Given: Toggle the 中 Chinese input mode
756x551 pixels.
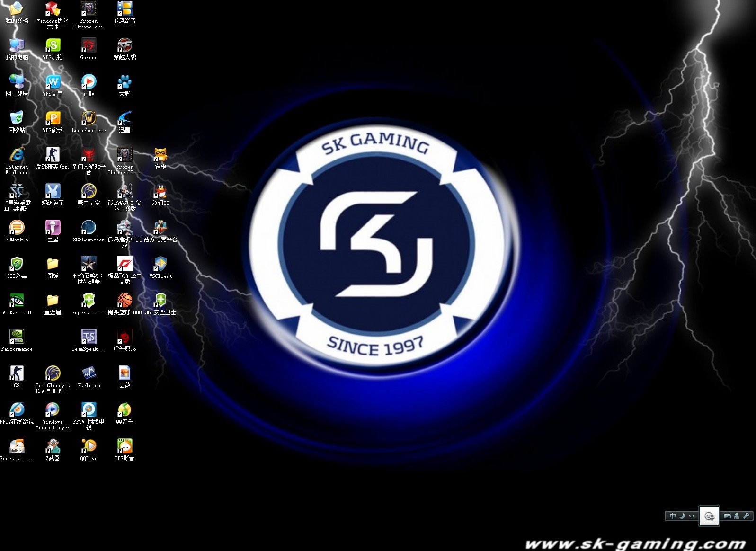Looking at the screenshot, I should point(673,516).
